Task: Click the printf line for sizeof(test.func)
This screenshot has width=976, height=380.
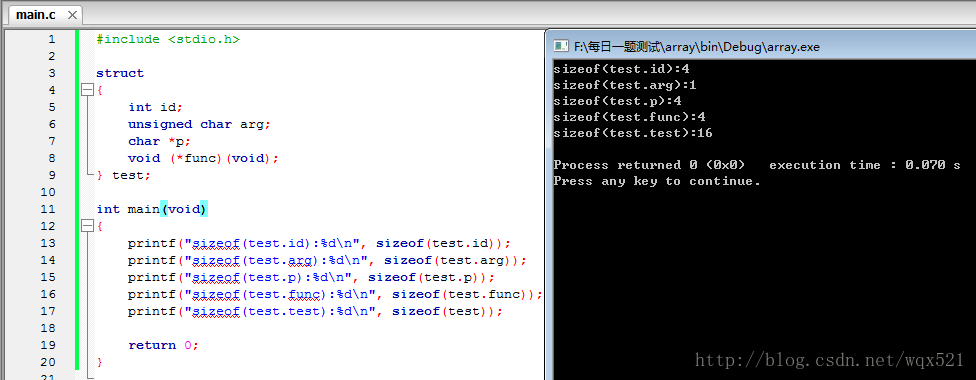Action: [336, 294]
